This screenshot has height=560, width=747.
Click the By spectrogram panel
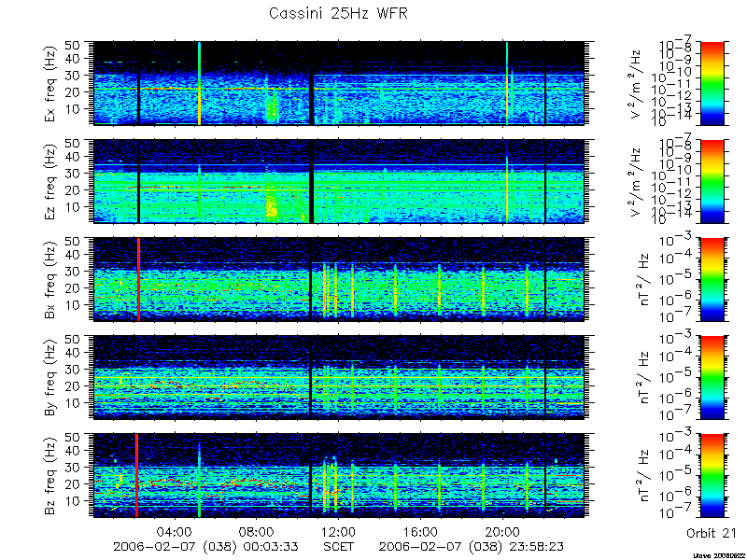(339, 378)
